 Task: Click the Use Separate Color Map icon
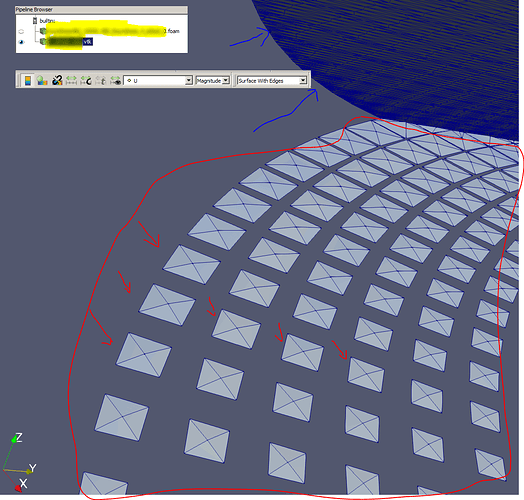[x=57, y=81]
